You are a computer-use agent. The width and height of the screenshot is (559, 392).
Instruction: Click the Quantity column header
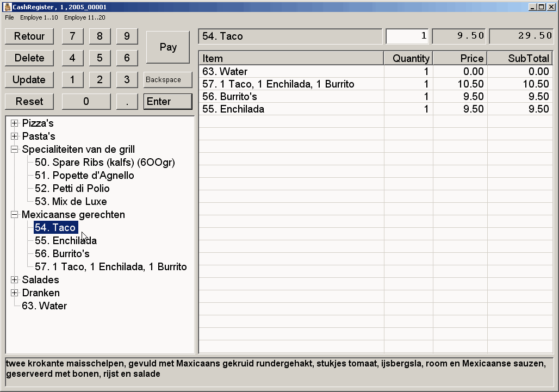click(x=408, y=58)
